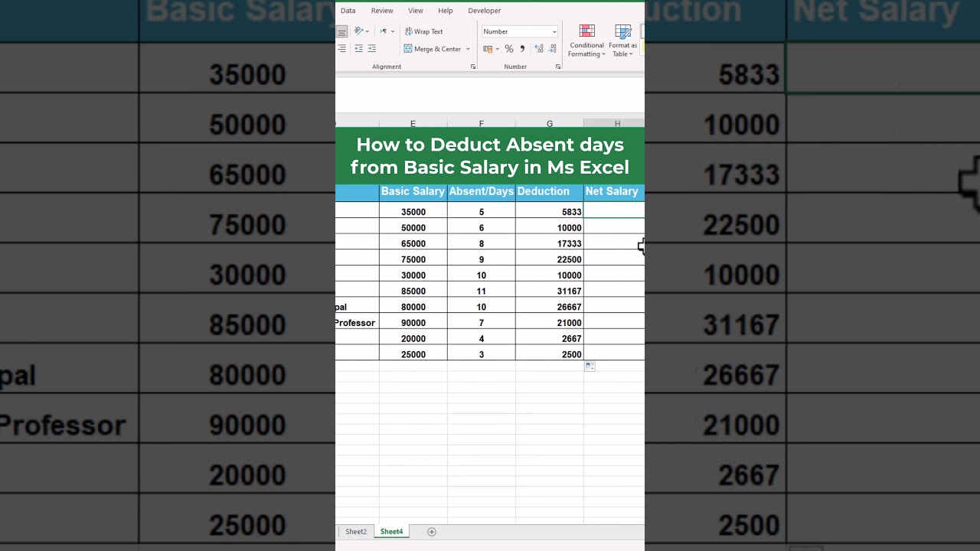Open the Number group dialog launcher
The image size is (980, 551).
click(557, 67)
